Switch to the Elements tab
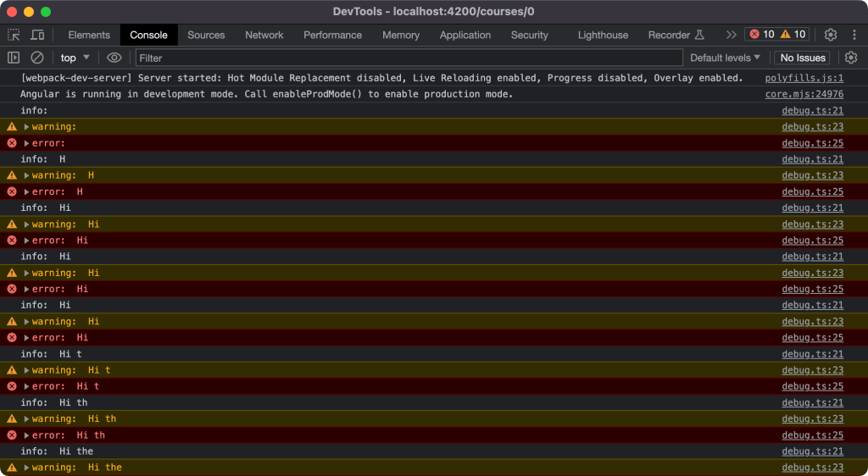The image size is (868, 476). pos(89,35)
